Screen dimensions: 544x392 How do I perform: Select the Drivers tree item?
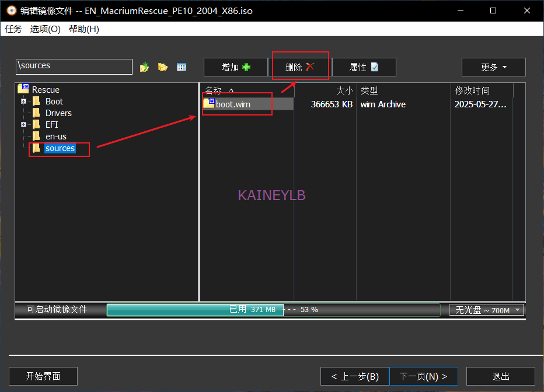[x=58, y=113]
